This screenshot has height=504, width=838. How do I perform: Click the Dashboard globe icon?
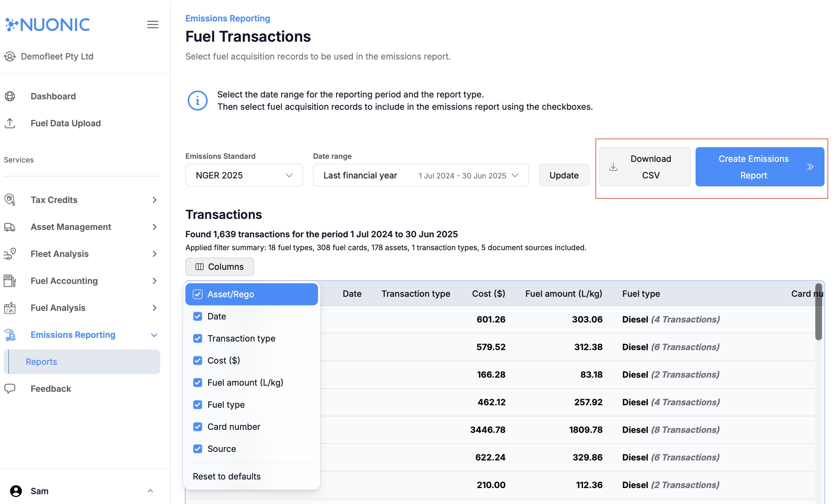coord(10,96)
